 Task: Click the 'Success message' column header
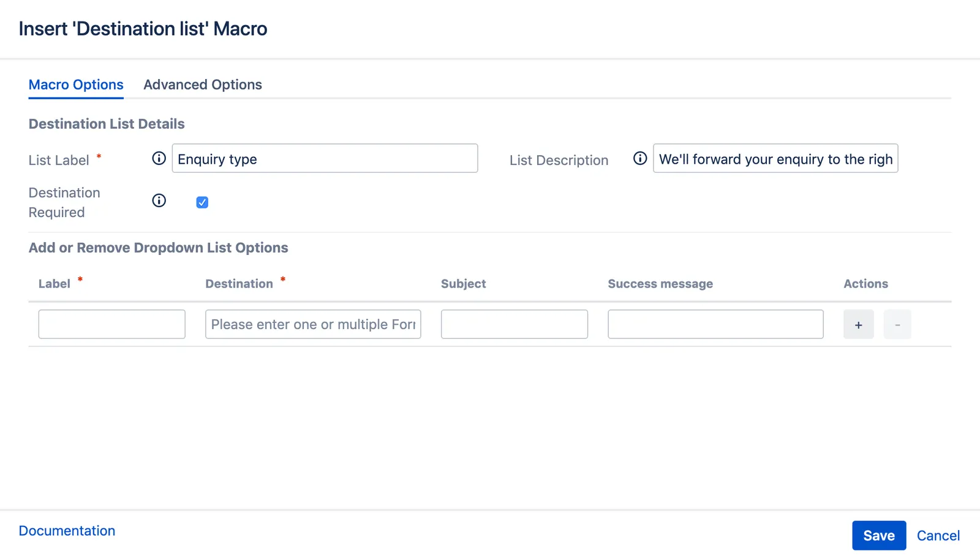click(x=660, y=284)
